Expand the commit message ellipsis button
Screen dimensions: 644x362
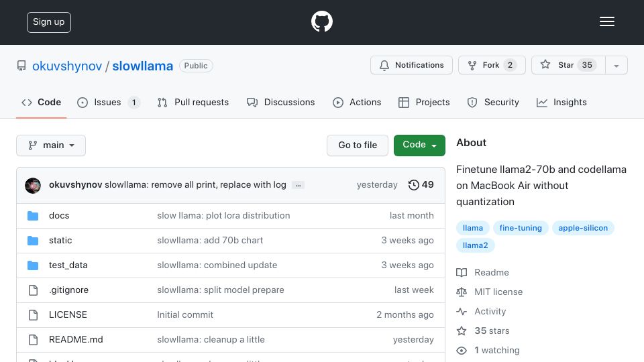point(298,186)
